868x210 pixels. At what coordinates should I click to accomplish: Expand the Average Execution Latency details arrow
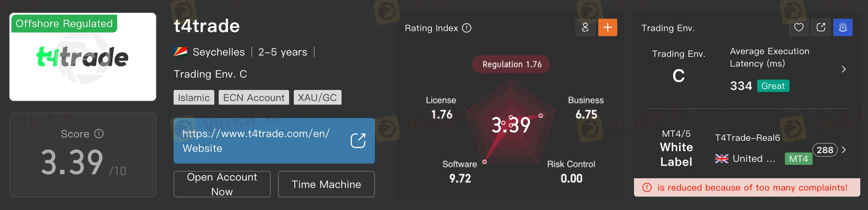[843, 69]
